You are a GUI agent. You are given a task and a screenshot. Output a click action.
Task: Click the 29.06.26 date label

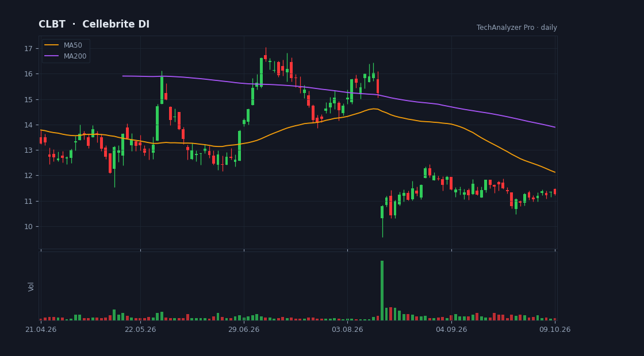(244, 330)
